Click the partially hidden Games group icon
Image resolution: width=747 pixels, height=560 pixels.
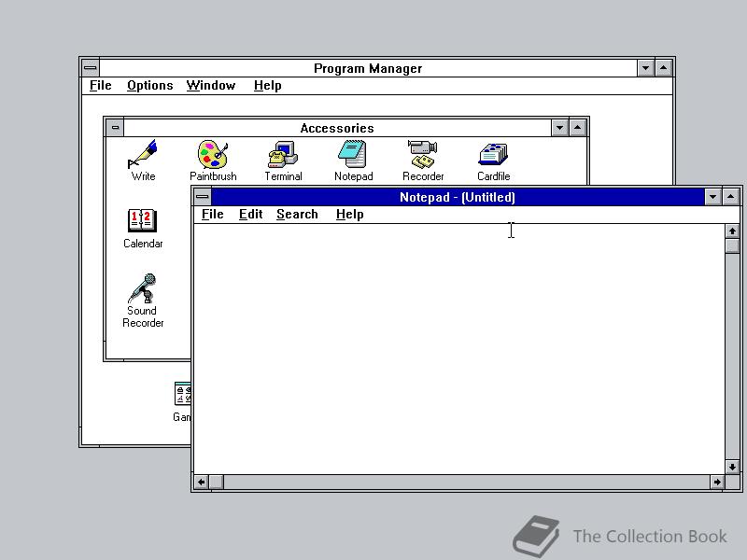click(x=183, y=394)
